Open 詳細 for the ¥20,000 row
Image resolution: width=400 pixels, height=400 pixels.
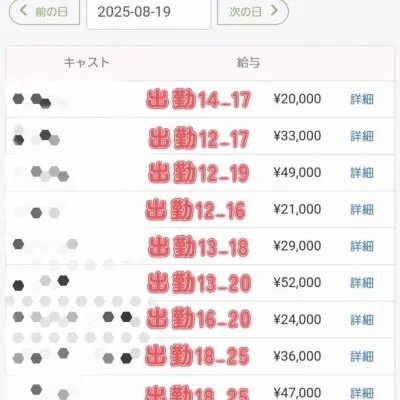[362, 99]
